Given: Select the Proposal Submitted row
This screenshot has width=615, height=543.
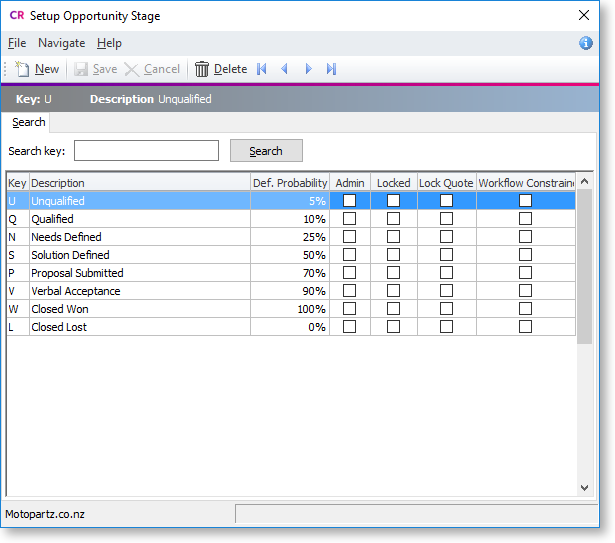Looking at the screenshot, I should [291, 273].
